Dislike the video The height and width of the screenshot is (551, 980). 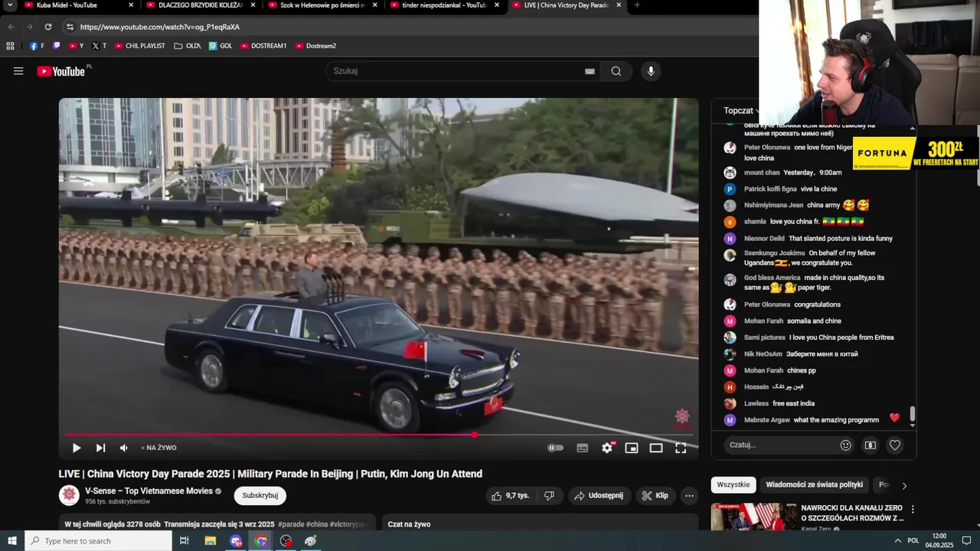tap(549, 496)
